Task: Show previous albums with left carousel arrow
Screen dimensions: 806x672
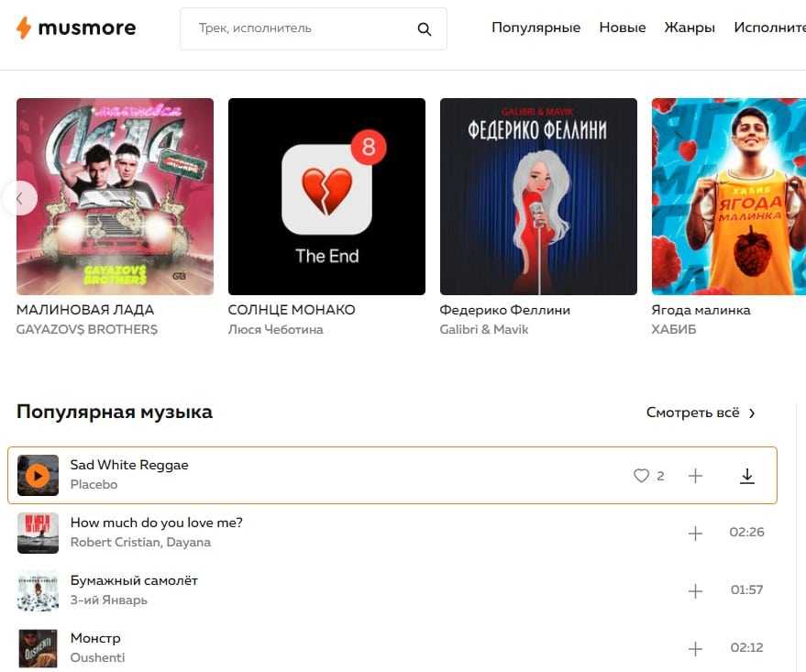Action: 19,198
